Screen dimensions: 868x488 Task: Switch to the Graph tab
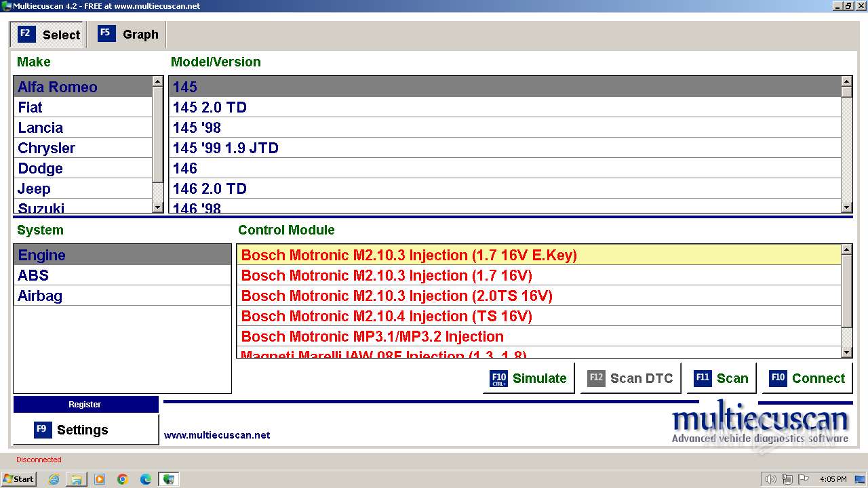127,35
